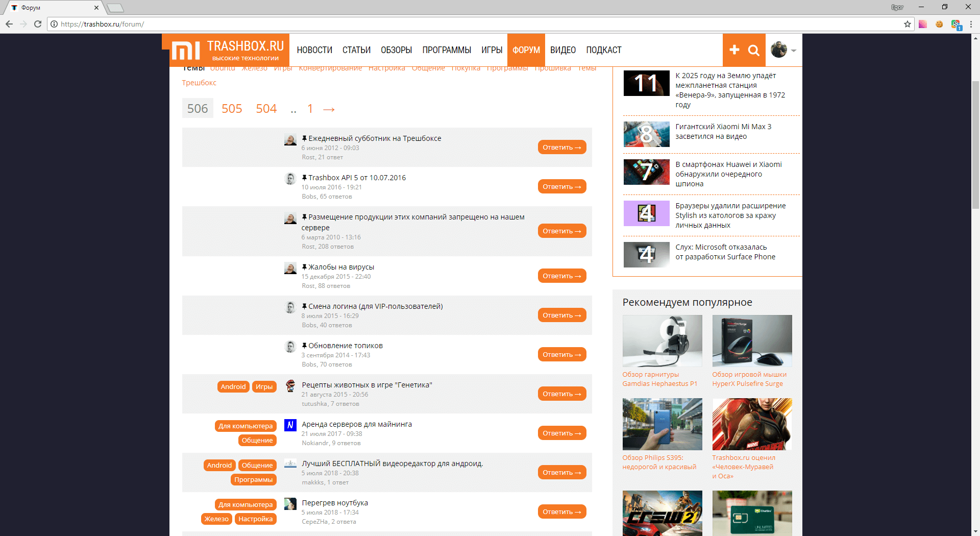Click the page vertical scrollbar thumb
980x536 pixels.
pos(975,143)
